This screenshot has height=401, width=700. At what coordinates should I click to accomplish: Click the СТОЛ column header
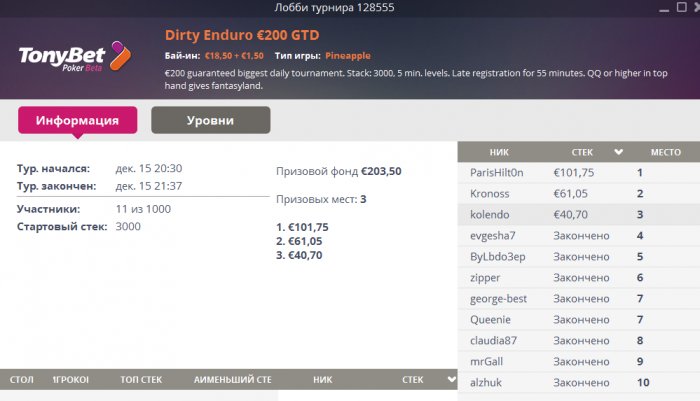(x=21, y=380)
